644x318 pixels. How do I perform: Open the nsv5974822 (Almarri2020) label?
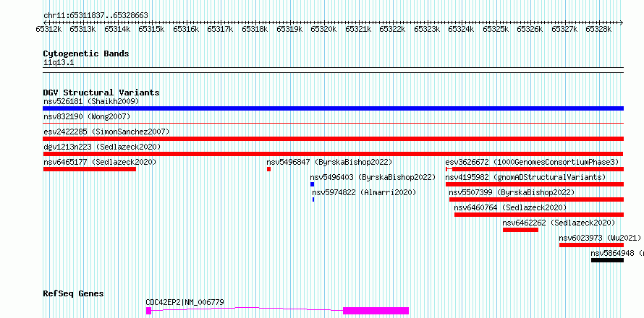(x=364, y=192)
